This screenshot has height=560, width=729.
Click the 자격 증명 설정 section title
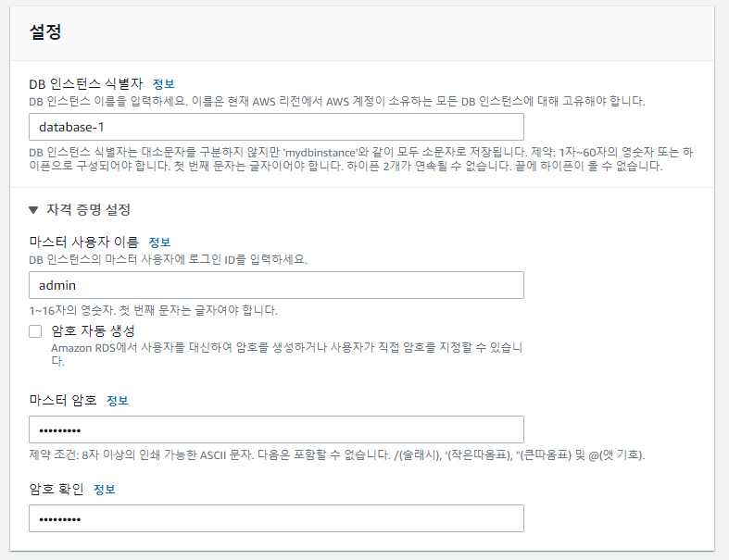[88, 209]
